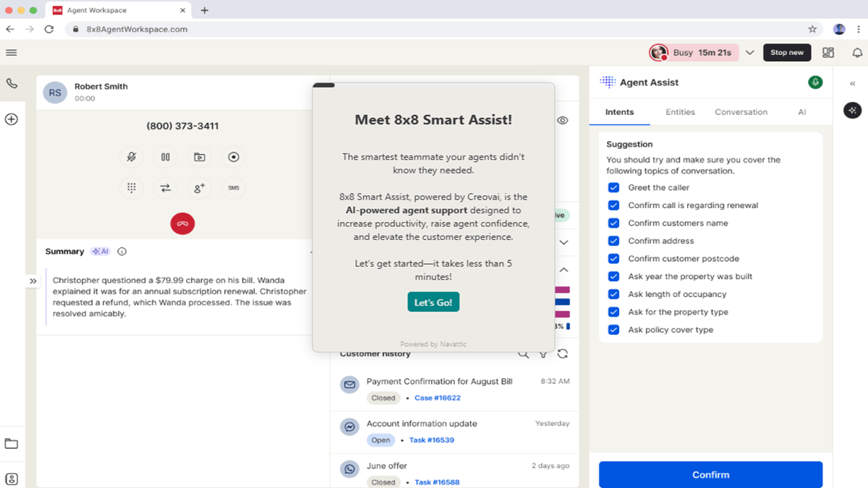The width and height of the screenshot is (868, 488).
Task: Collapse the Agent Assist panel with the double chevron
Action: click(851, 82)
